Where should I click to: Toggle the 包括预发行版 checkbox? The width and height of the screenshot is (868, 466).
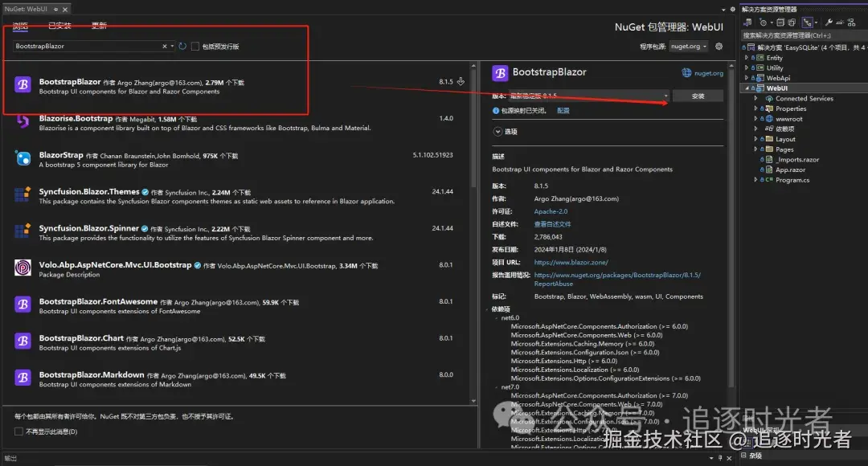coord(194,47)
